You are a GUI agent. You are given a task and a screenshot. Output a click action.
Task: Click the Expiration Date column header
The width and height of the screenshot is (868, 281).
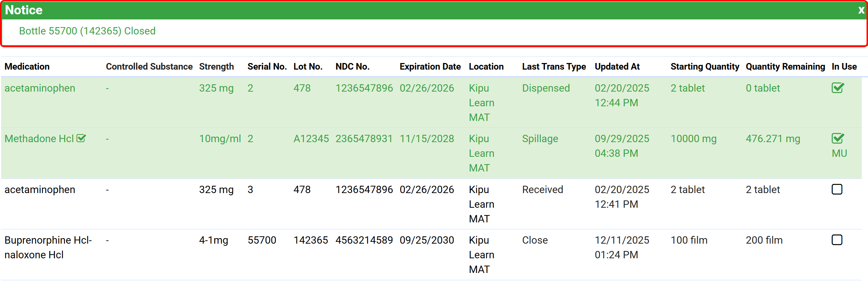click(x=430, y=67)
